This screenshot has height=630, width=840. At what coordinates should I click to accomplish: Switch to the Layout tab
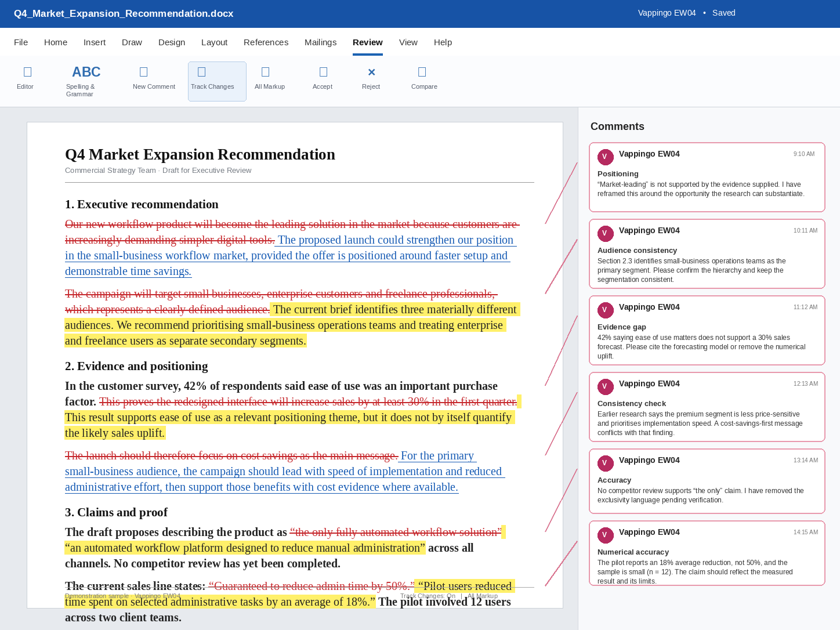[x=215, y=42]
